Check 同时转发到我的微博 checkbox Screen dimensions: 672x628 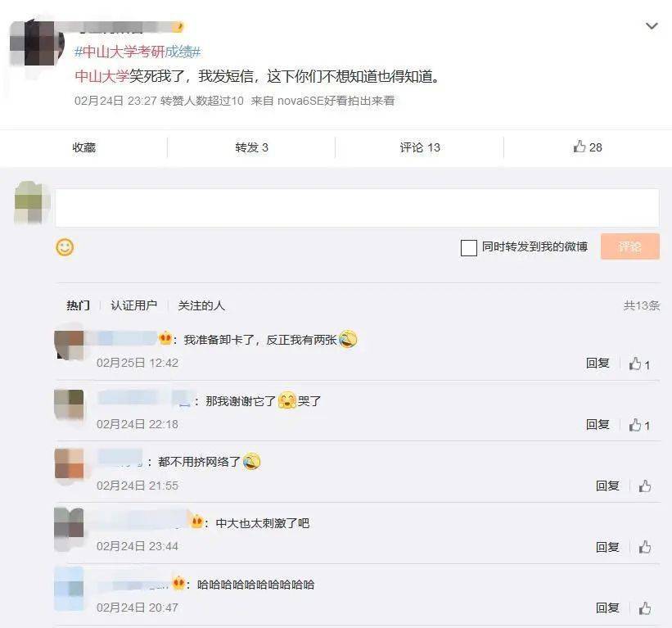pyautogui.click(x=468, y=248)
